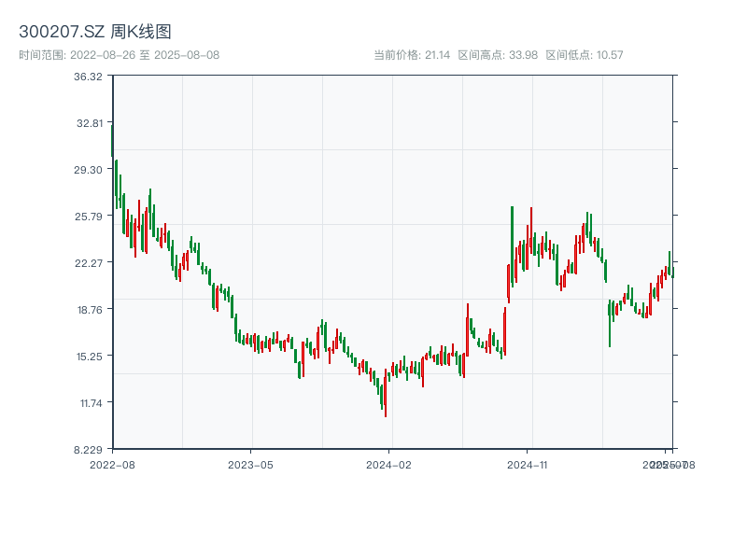Click the chart title 300207.SZ 周K线图

coord(95,33)
